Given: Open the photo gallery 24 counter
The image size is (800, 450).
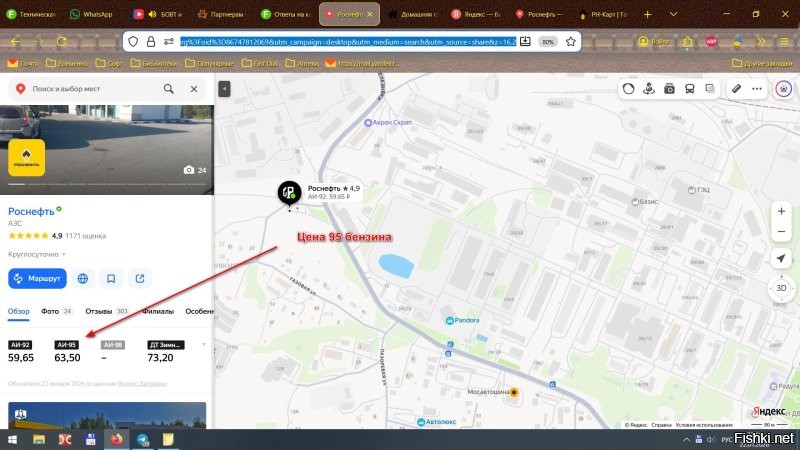Looking at the screenshot, I should coord(195,170).
